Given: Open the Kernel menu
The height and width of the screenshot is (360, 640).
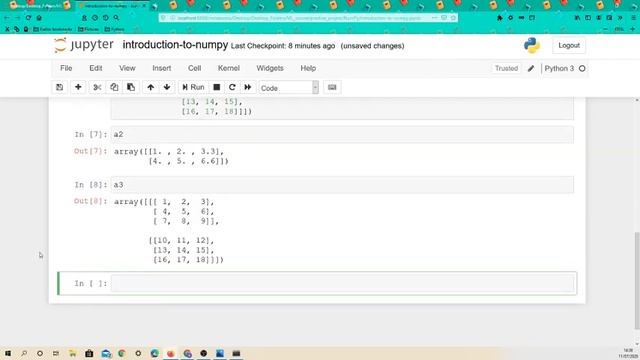Looking at the screenshot, I should [x=229, y=68].
